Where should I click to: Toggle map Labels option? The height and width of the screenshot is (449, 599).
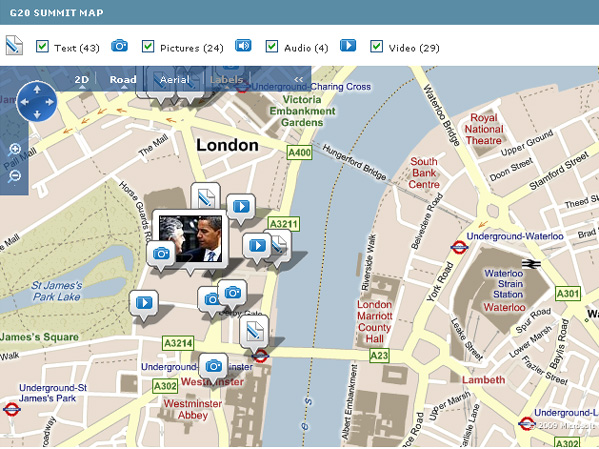(x=227, y=79)
